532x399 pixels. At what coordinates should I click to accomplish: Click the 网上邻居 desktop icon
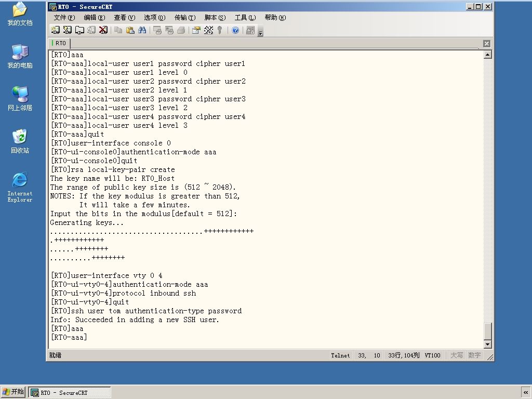[x=20, y=99]
